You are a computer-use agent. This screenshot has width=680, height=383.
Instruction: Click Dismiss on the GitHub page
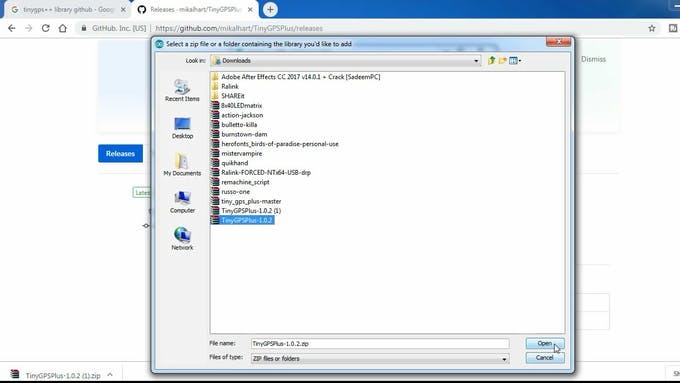click(x=593, y=59)
